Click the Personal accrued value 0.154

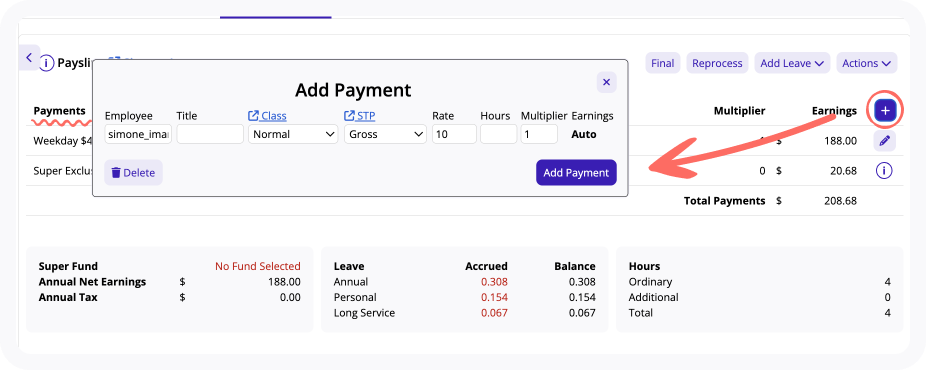(x=494, y=297)
